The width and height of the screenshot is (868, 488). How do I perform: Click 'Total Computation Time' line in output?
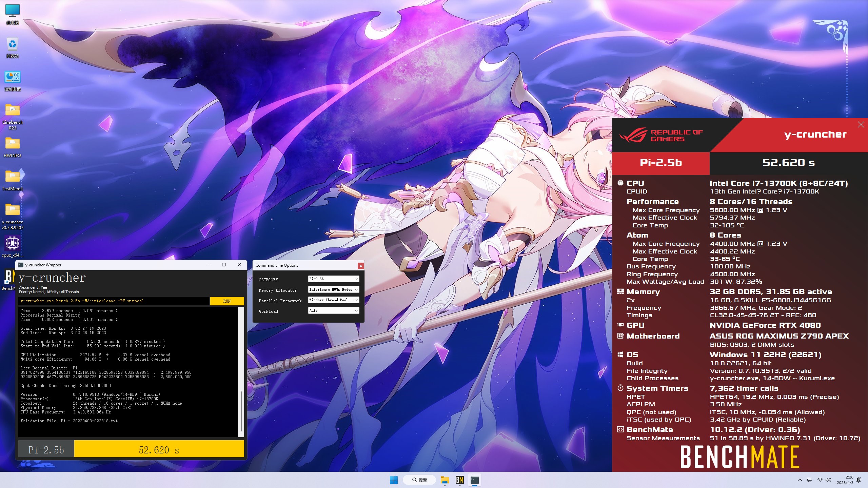click(x=93, y=342)
